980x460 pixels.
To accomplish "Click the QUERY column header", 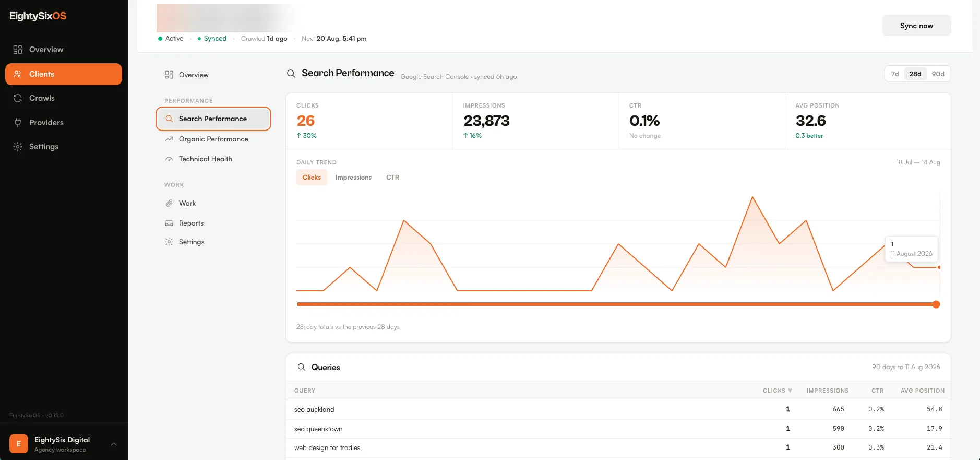I will [x=305, y=391].
